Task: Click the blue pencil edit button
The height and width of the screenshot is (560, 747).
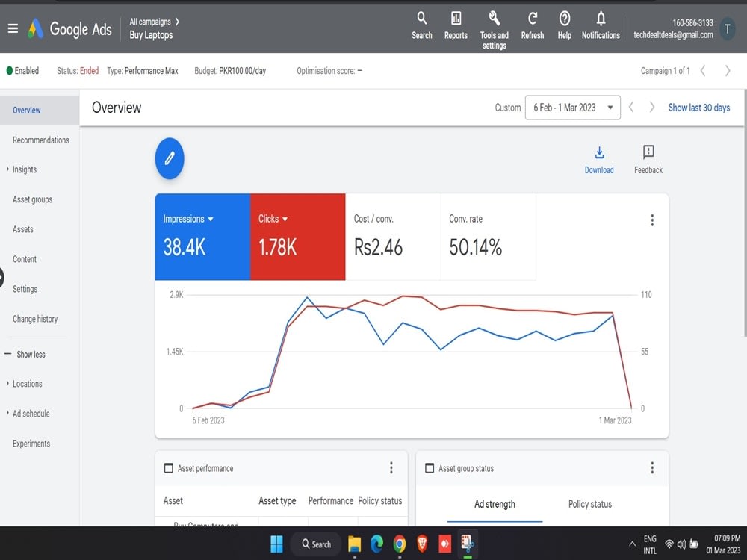Action: tap(170, 158)
